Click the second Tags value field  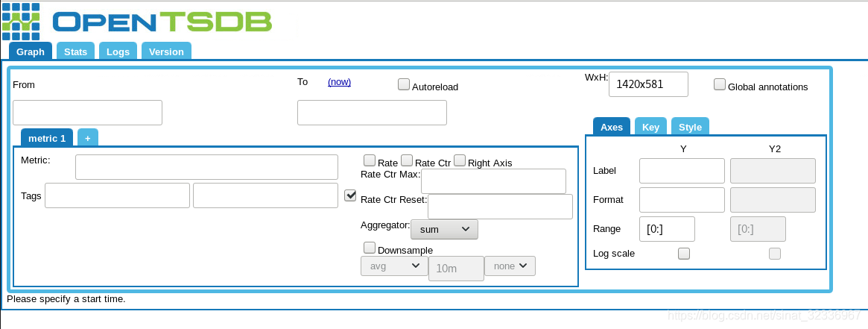(266, 195)
